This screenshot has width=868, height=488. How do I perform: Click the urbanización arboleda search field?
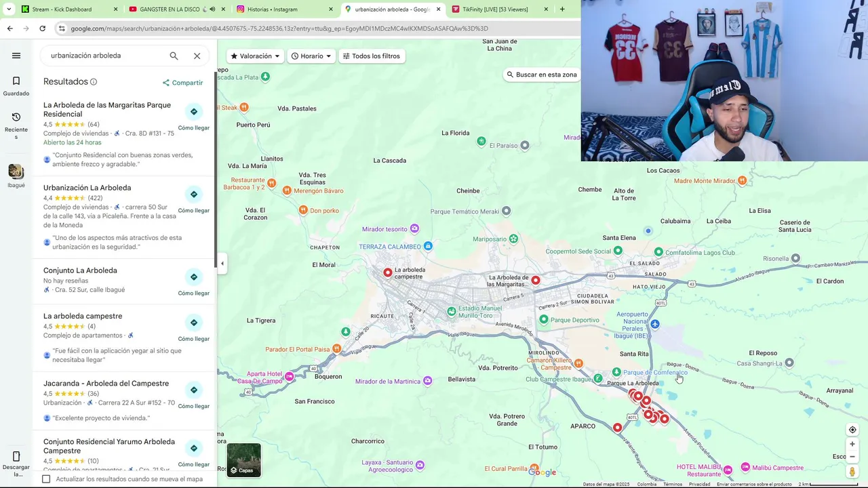coord(105,56)
